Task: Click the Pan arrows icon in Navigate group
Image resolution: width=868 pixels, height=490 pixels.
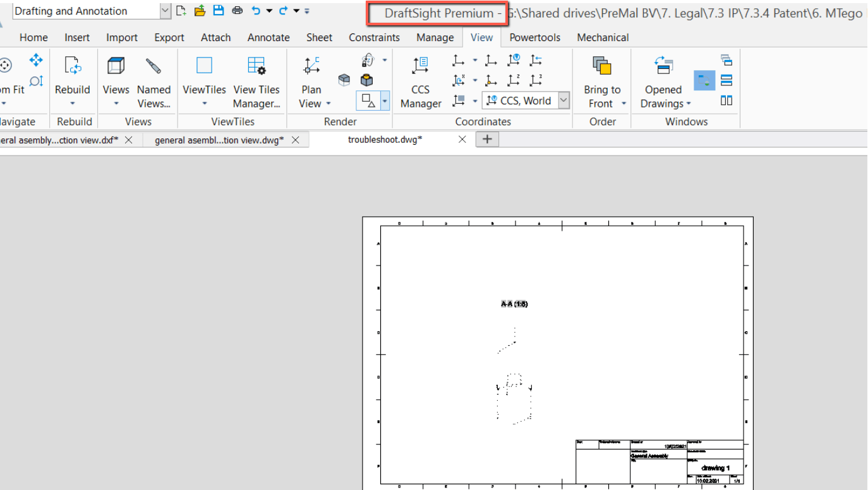Action: coord(36,61)
